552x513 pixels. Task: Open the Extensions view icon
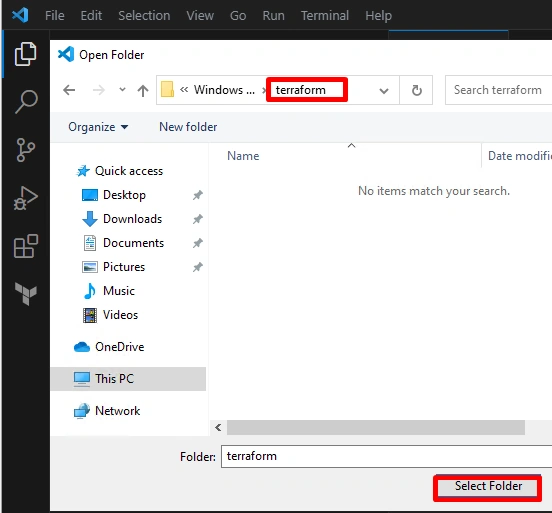25,246
